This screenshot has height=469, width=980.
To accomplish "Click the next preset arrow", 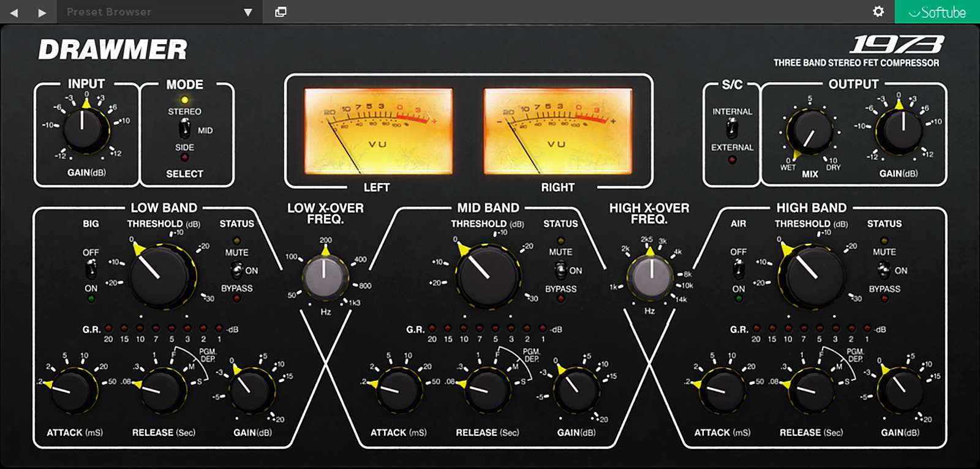I will coord(42,12).
